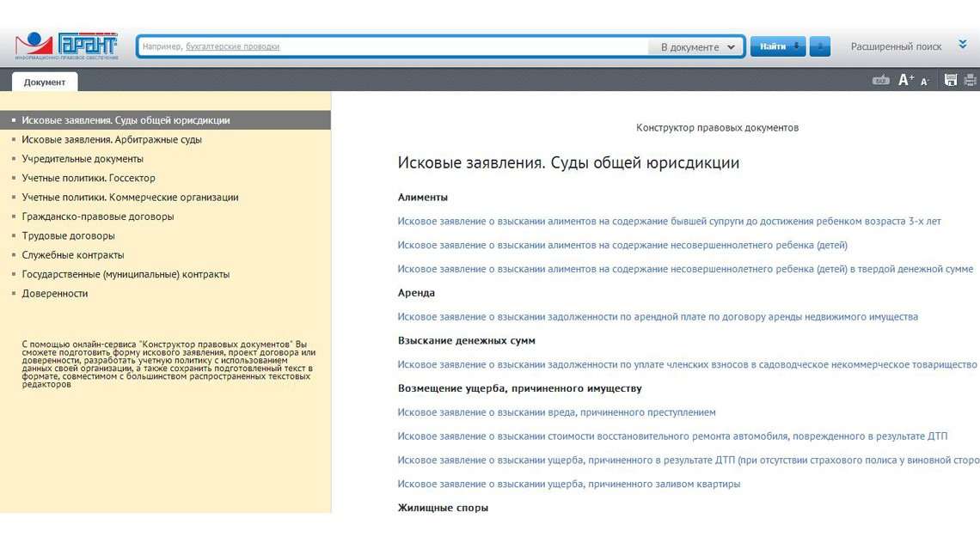Image resolution: width=980 pixels, height=549 pixels.
Task: Open the virtual keyboard icon in the toolbar
Action: (x=880, y=80)
